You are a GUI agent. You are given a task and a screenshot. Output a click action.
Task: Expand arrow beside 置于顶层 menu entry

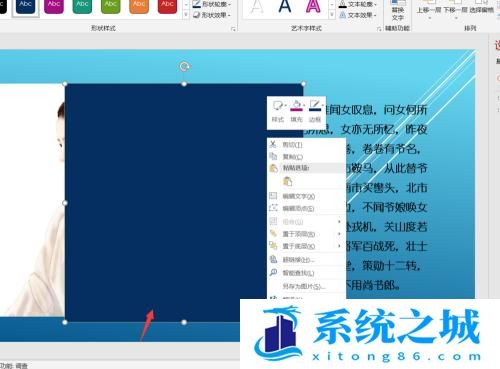pyautogui.click(x=339, y=234)
